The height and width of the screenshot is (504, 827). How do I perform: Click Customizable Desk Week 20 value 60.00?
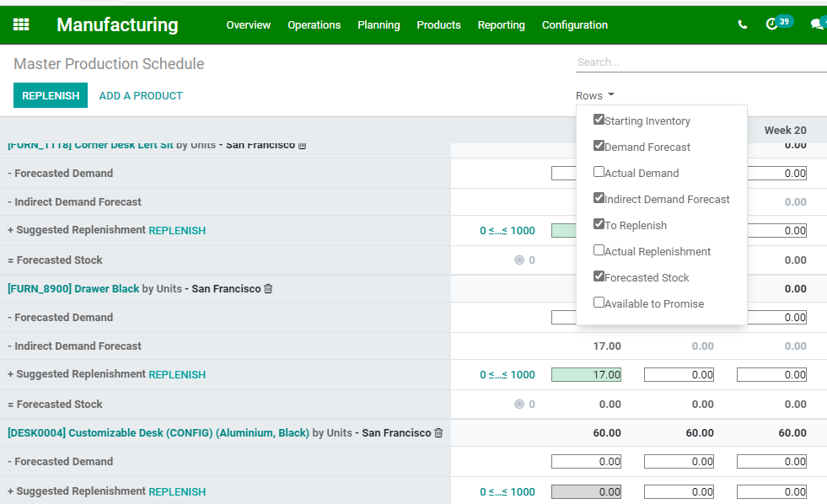click(792, 433)
